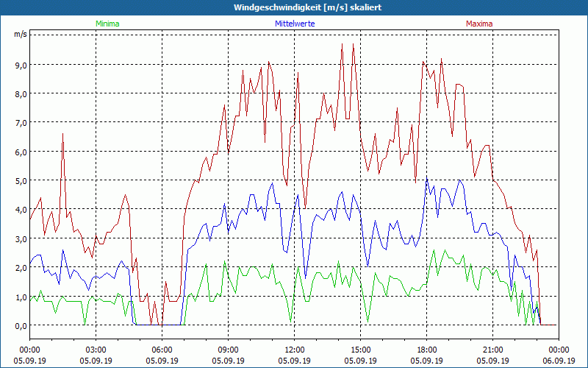Click the '05.09.19' date under 12:00
588x368 pixels.
coord(295,361)
